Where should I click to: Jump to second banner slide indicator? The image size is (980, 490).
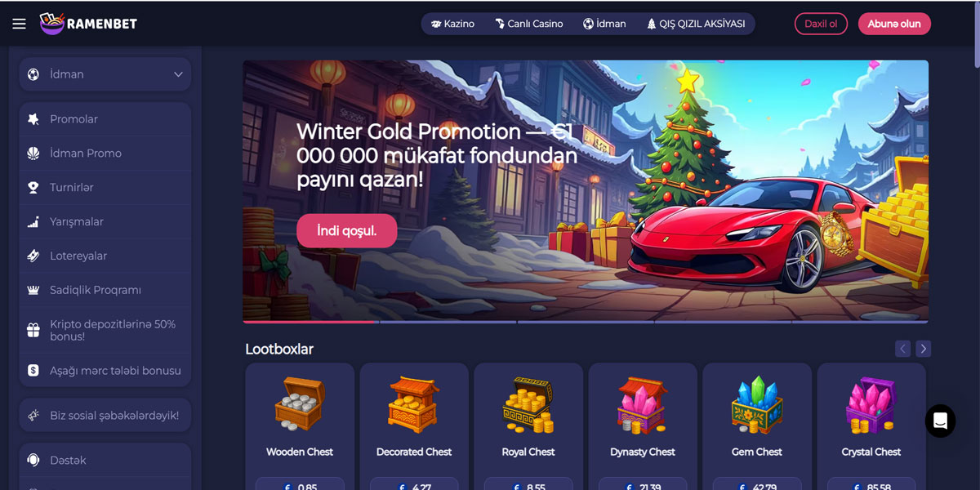click(448, 322)
